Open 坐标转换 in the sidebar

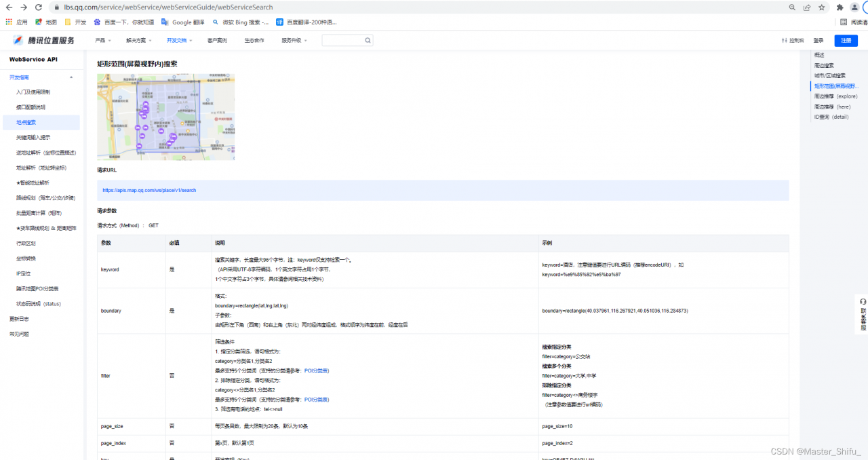click(x=26, y=258)
